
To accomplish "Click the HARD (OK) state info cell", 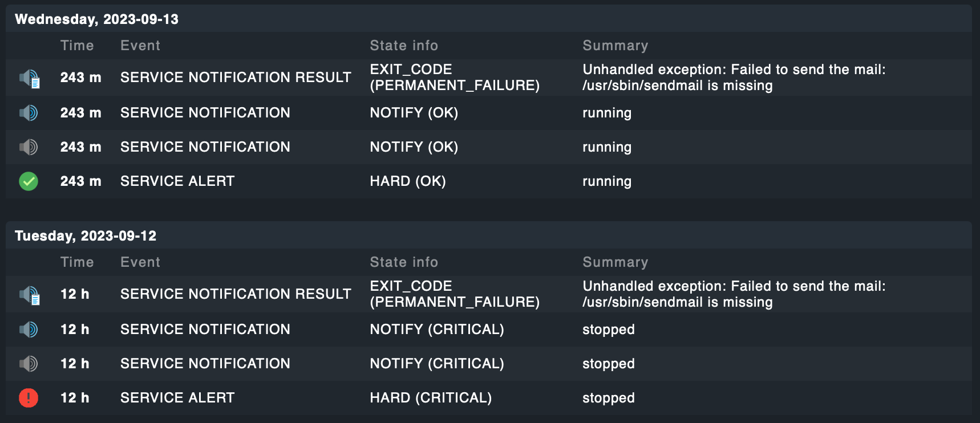I will (x=408, y=181).
